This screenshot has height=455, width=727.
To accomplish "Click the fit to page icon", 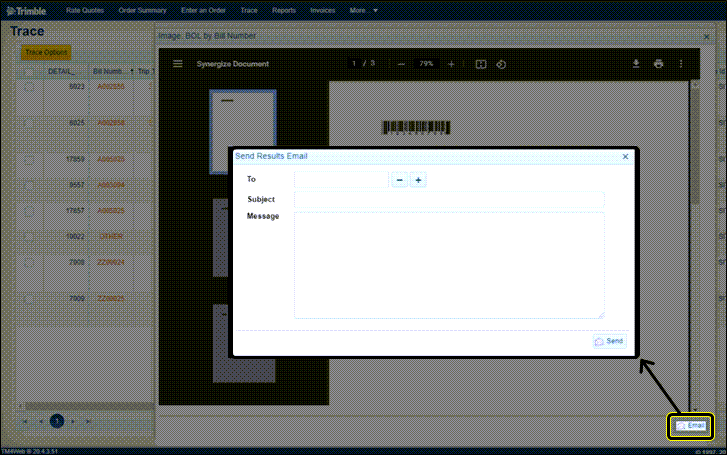I will pos(481,64).
